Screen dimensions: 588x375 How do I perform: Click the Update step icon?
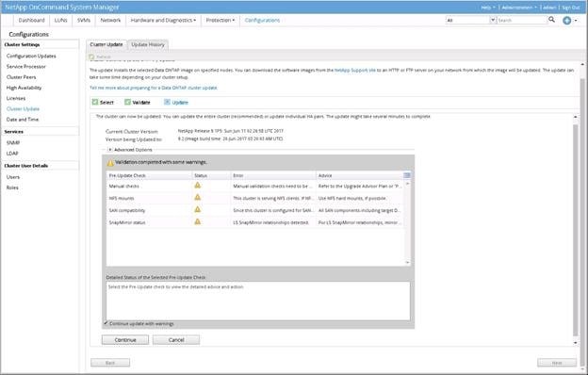pos(167,102)
